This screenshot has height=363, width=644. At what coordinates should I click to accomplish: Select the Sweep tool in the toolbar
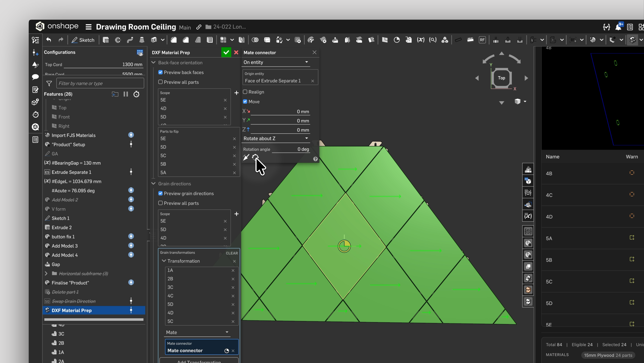point(130,40)
